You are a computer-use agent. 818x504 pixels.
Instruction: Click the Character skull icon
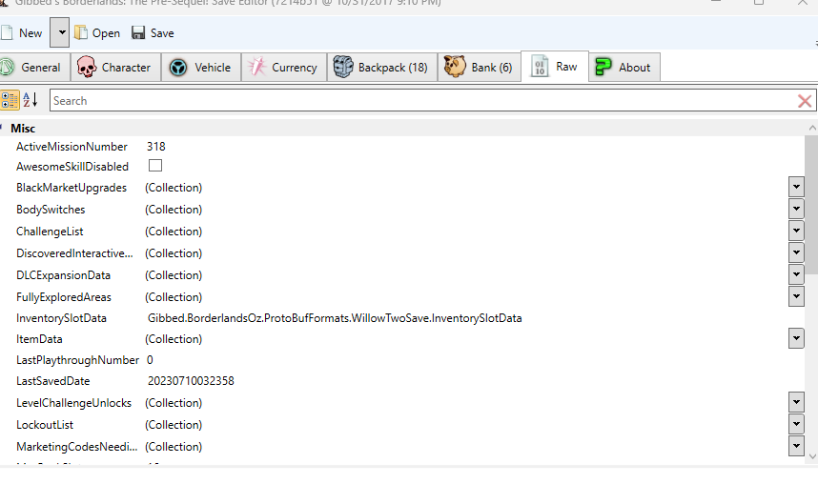point(87,68)
